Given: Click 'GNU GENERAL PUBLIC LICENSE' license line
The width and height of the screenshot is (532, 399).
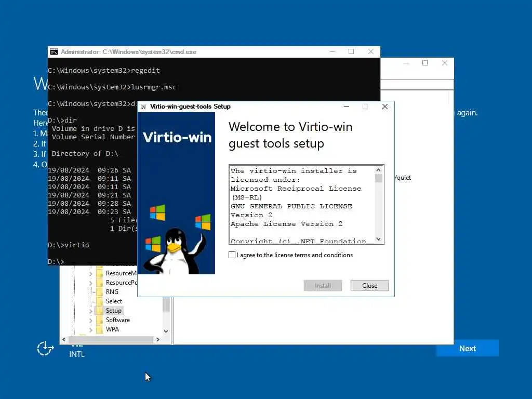Looking at the screenshot, I should [x=291, y=206].
